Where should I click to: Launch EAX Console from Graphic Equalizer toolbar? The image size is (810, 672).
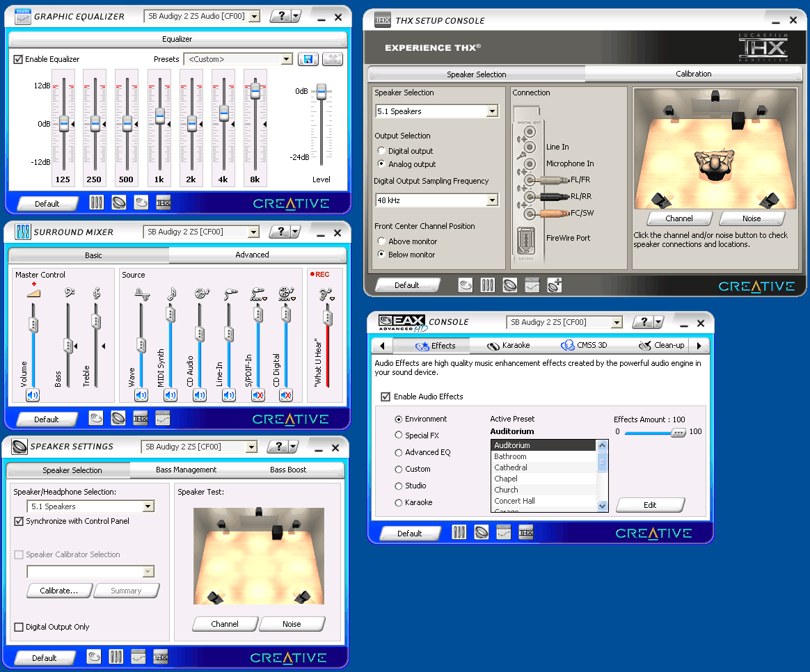pos(141,202)
